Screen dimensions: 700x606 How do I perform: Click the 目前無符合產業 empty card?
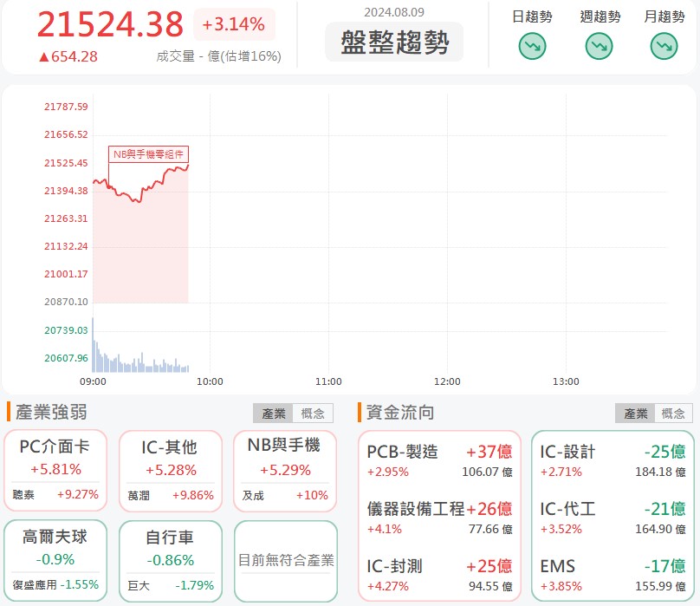[x=286, y=561]
